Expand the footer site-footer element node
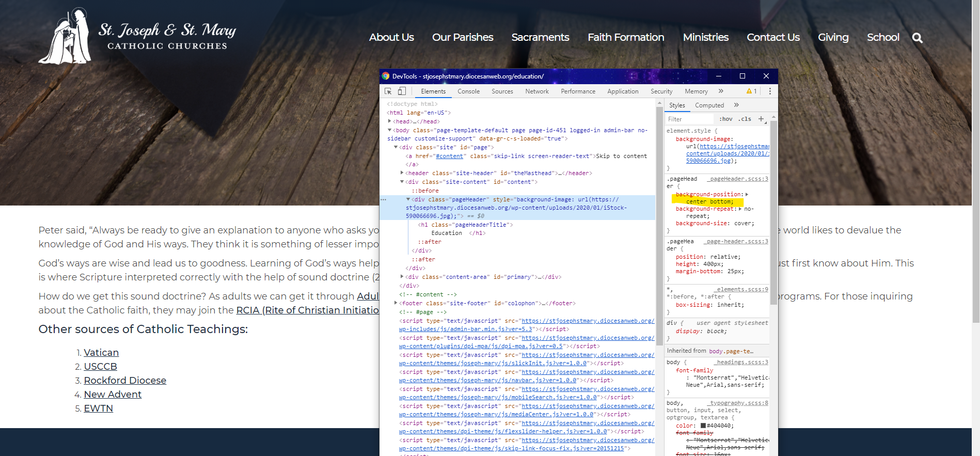980x456 pixels. 396,303
